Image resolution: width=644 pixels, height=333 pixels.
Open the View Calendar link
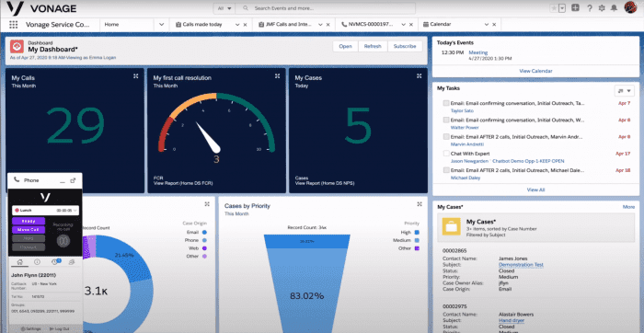535,71
